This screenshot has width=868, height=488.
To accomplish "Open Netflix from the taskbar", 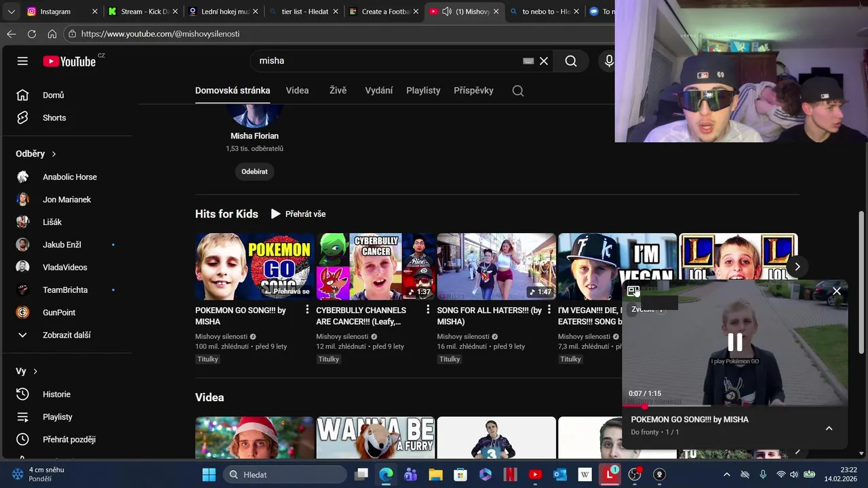I will click(x=510, y=474).
